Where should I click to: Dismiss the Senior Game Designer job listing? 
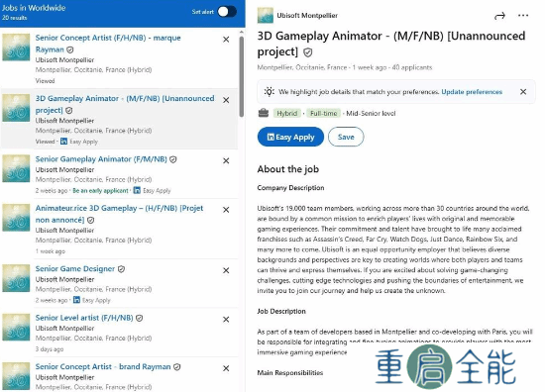226,270
